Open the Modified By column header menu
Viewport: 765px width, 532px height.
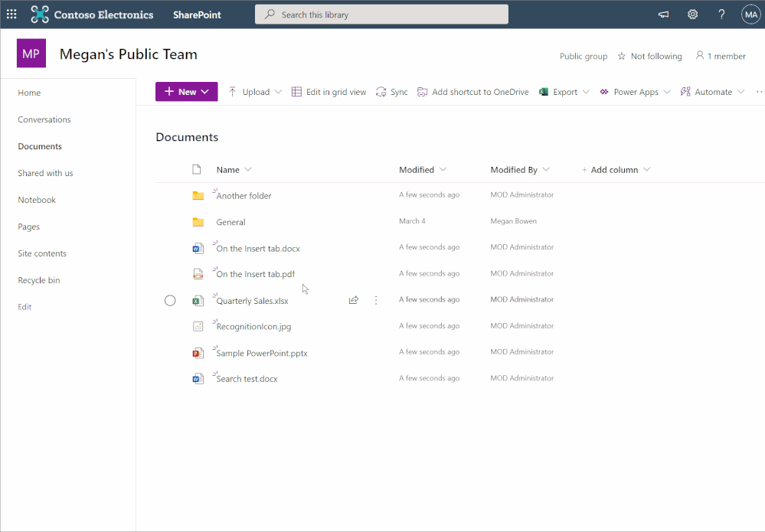520,170
